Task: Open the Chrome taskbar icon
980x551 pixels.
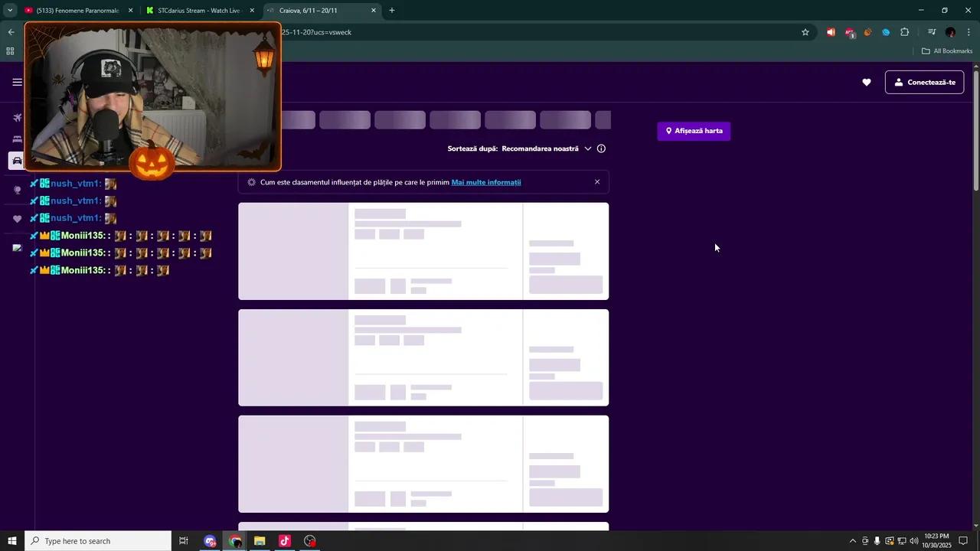Action: [235, 541]
